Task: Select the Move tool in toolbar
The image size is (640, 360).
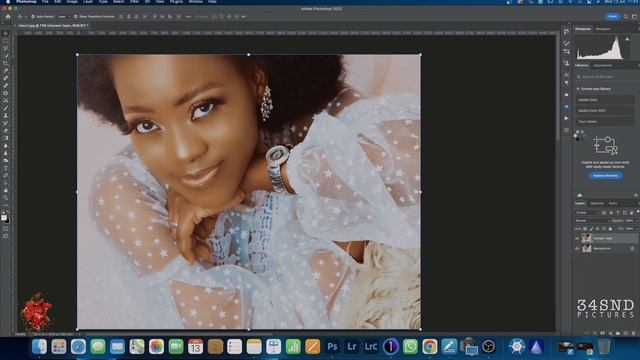Action: [x=6, y=34]
